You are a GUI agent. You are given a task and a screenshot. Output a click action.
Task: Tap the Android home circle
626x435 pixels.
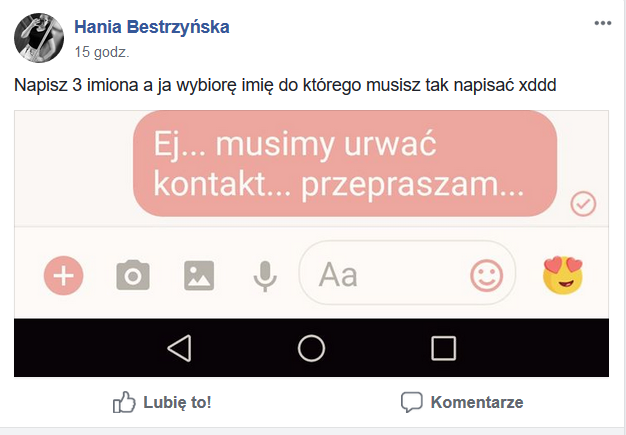pos(311,348)
